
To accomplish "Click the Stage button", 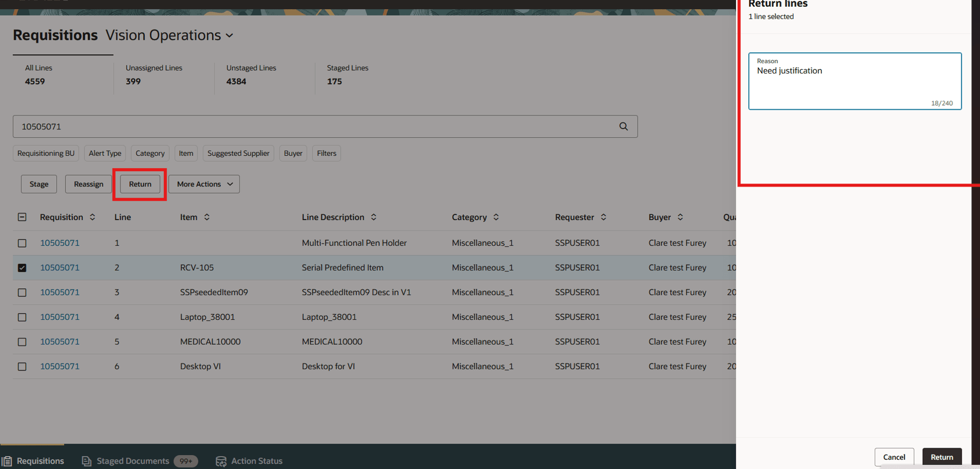I will point(39,184).
